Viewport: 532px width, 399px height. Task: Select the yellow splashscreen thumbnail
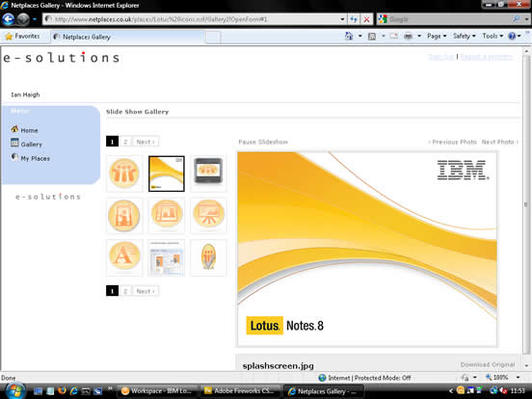167,173
